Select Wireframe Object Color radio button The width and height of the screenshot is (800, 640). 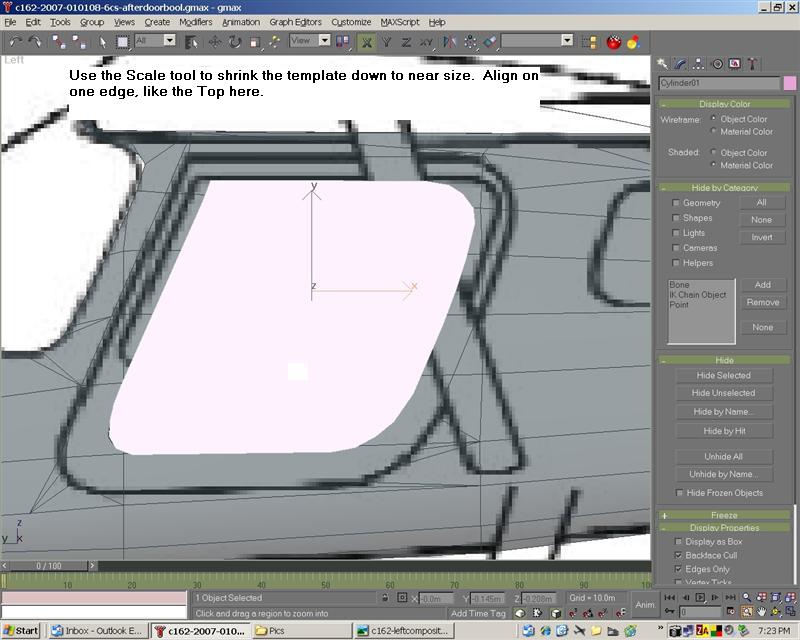coord(714,119)
